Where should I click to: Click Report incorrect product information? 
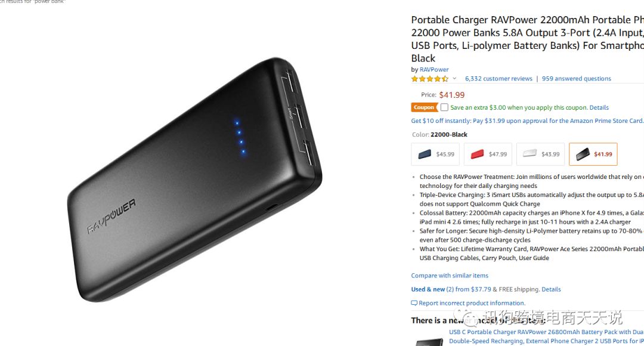pyautogui.click(x=472, y=303)
